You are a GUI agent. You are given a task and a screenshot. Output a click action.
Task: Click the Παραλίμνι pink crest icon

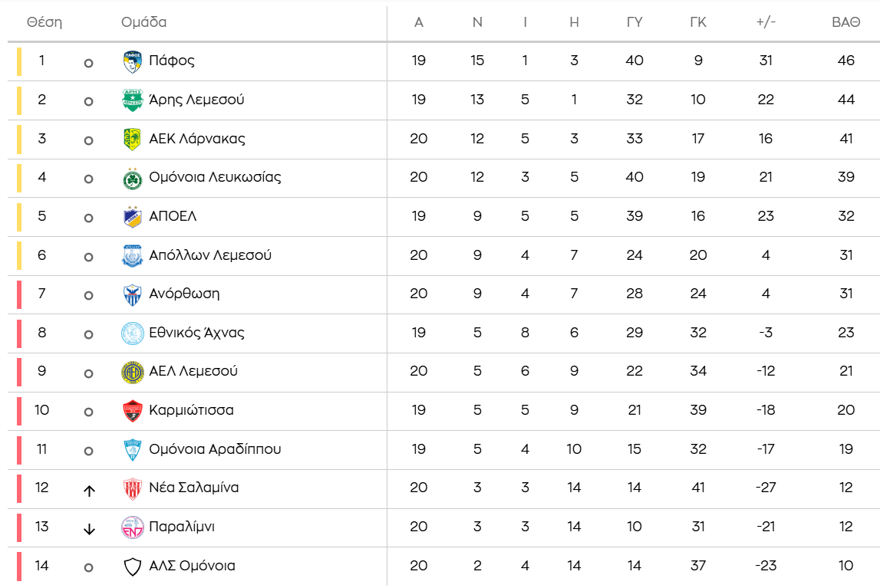[133, 527]
